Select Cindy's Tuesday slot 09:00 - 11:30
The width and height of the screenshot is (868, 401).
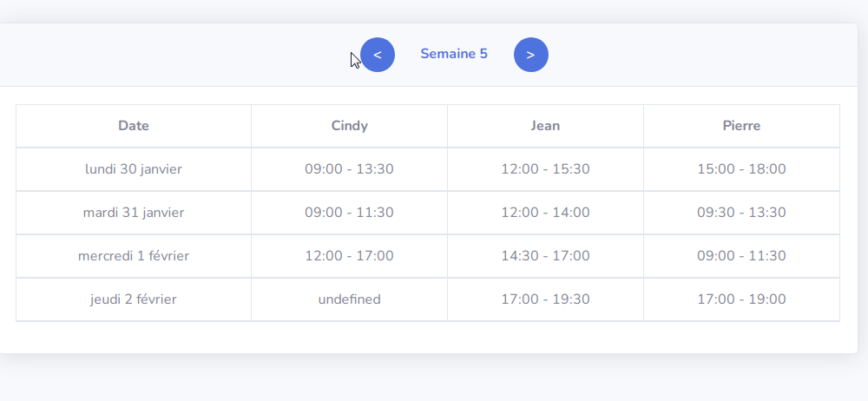pos(349,212)
